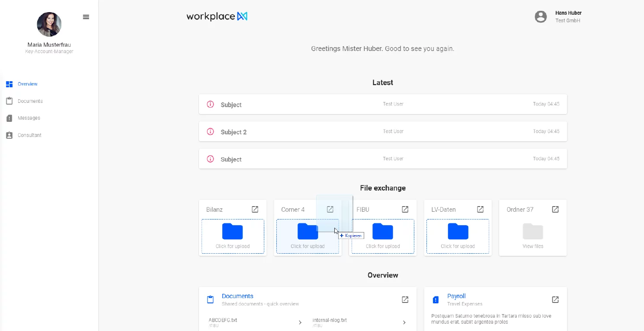Click the Payroll heading link
The image size is (644, 331).
click(456, 296)
